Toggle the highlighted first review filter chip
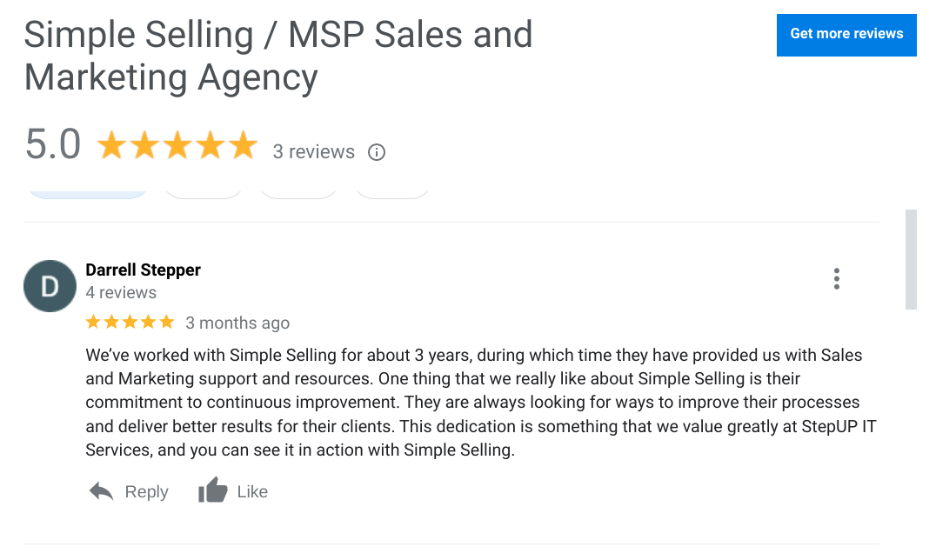This screenshot has height=560, width=936. (x=87, y=188)
